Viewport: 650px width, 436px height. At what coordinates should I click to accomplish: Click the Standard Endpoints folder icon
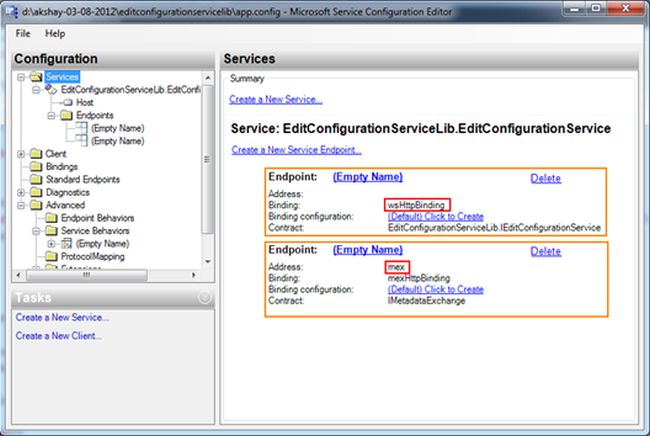tap(36, 179)
